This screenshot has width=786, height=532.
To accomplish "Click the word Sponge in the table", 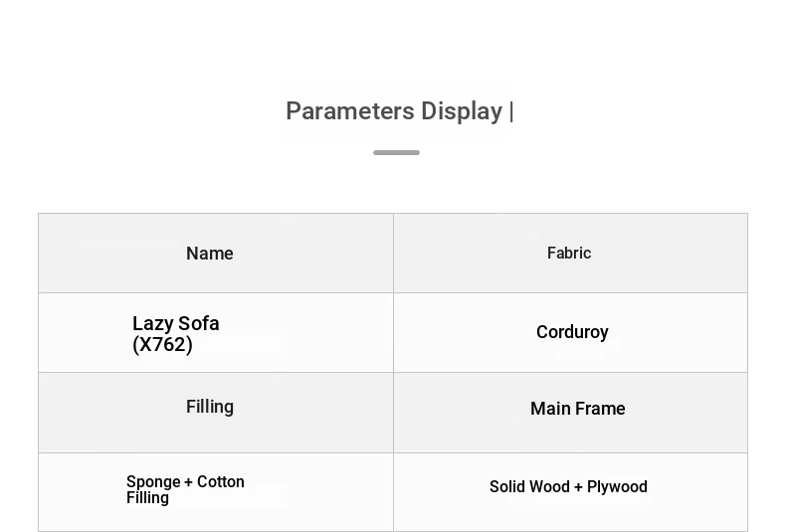I will 153,482.
